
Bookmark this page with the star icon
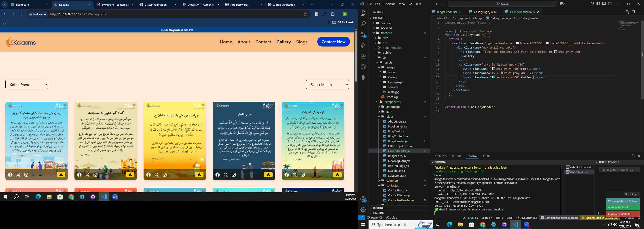pyautogui.click(x=305, y=14)
